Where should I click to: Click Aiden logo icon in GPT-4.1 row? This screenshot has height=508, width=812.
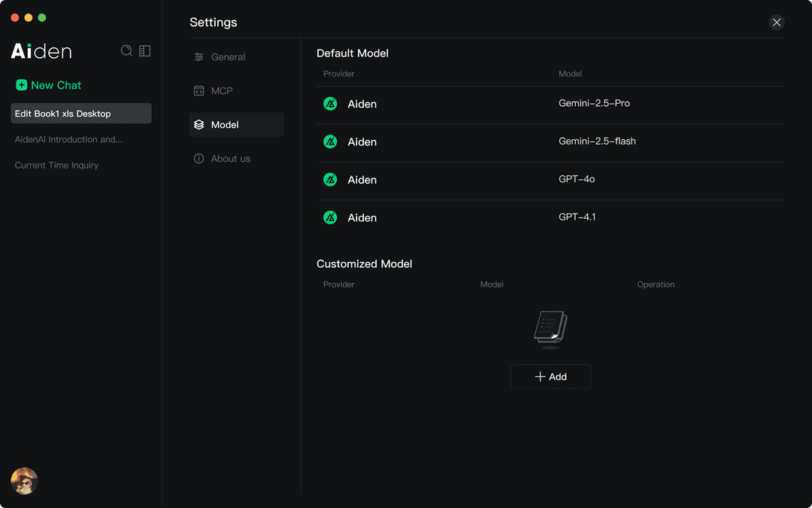click(x=330, y=217)
